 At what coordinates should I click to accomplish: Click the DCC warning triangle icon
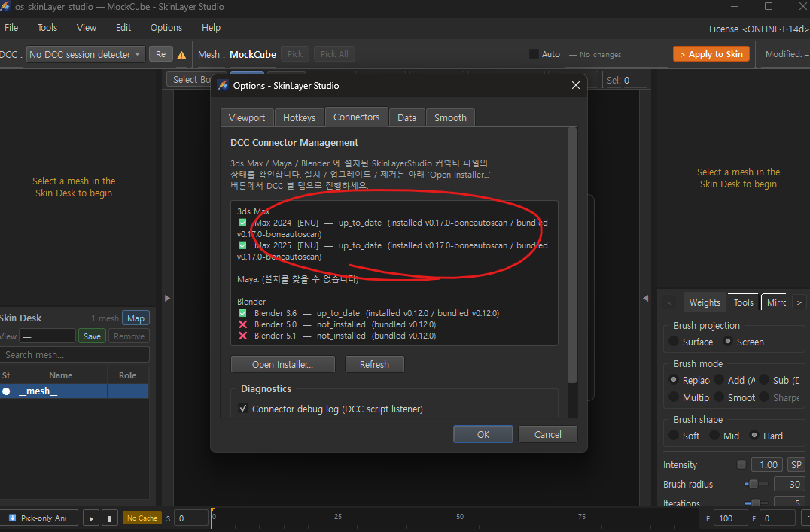pyautogui.click(x=181, y=55)
